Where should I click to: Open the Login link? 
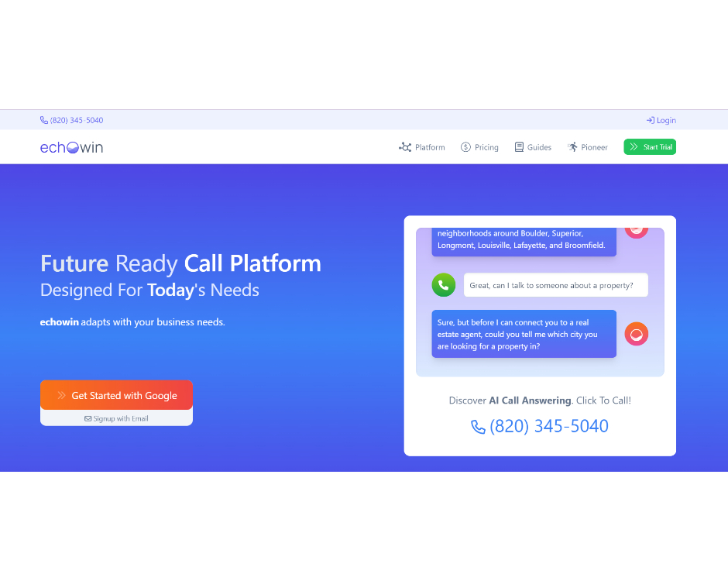pos(661,120)
